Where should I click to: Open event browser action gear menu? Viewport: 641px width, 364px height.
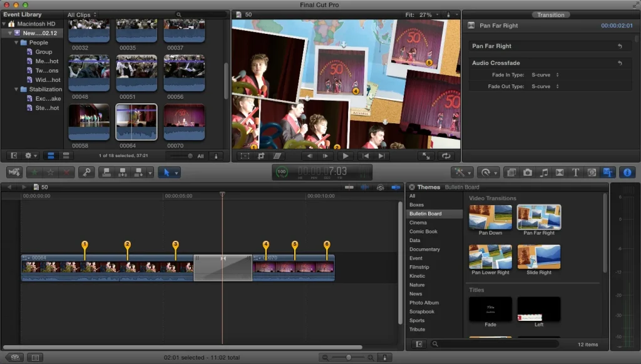[31, 156]
